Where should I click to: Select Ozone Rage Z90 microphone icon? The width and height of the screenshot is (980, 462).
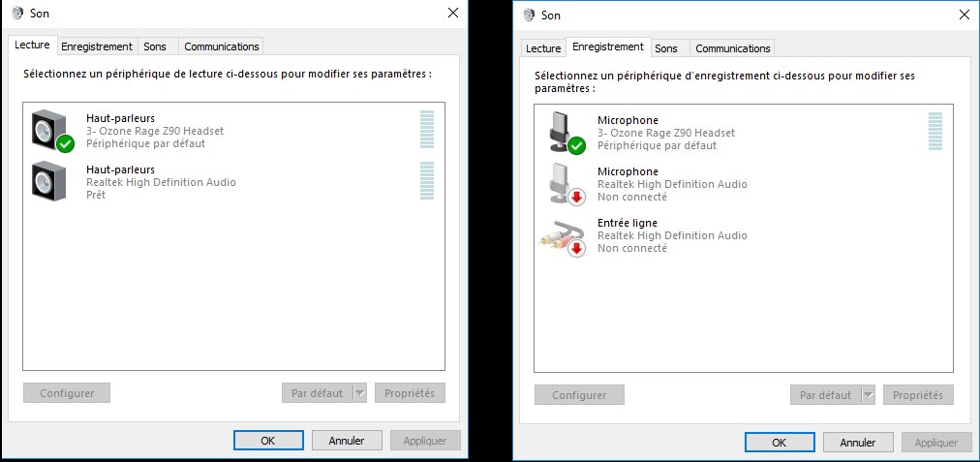click(x=567, y=132)
